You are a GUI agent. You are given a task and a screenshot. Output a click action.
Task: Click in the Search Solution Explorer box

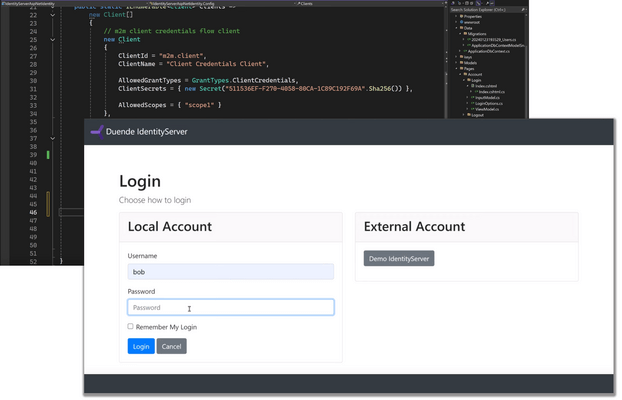click(485, 10)
